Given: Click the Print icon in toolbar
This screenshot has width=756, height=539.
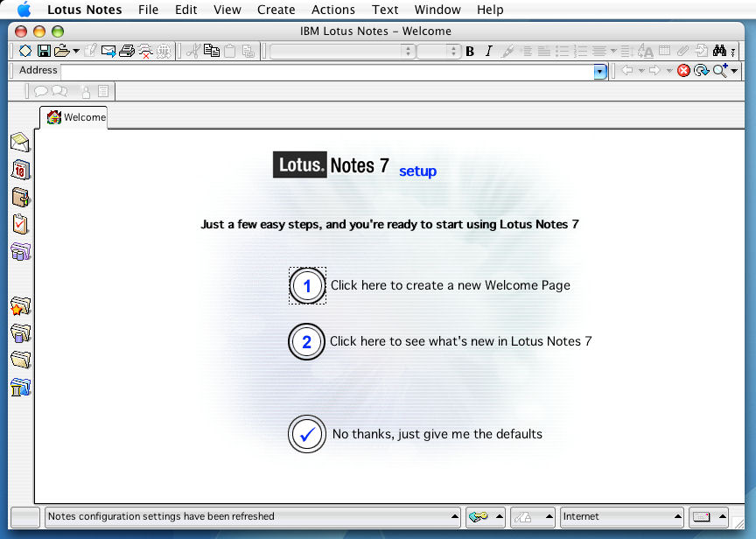Looking at the screenshot, I should pos(127,51).
